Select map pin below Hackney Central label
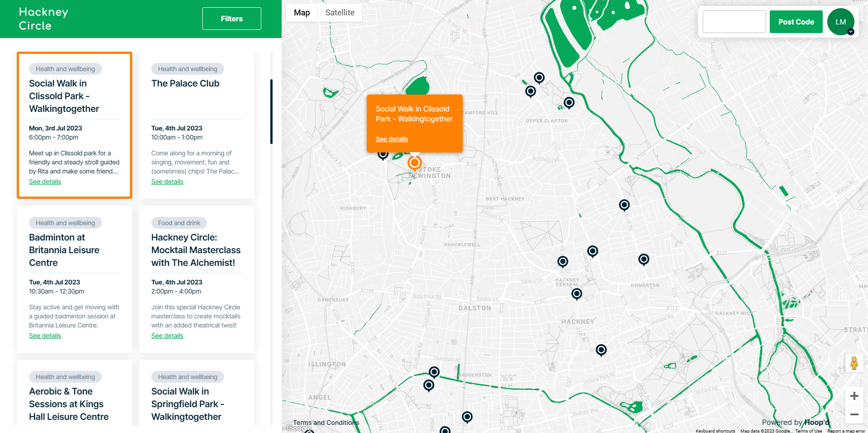Screen dimensions: 868x433 click(x=577, y=294)
